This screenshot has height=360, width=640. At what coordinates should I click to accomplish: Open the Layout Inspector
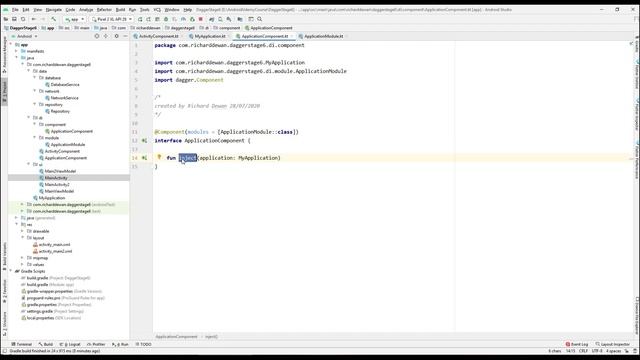point(613,344)
